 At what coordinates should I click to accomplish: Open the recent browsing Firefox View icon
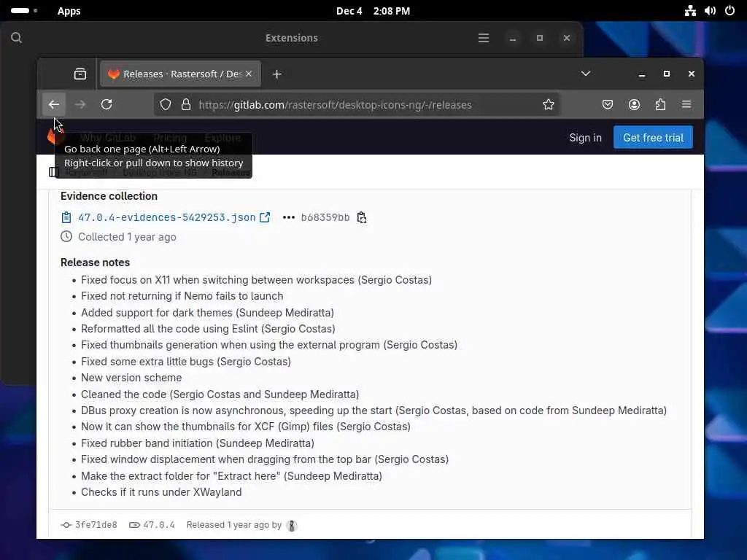pos(80,74)
